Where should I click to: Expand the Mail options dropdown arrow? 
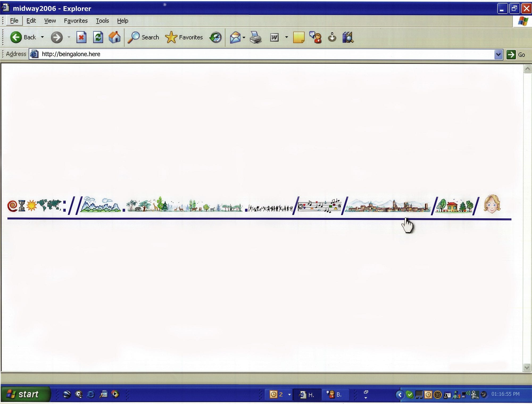coord(244,37)
